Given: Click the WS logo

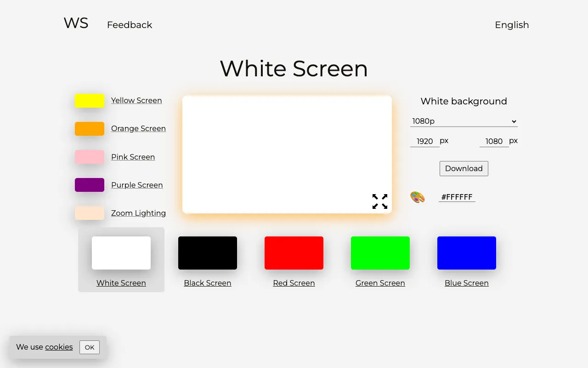Looking at the screenshot, I should (x=76, y=23).
